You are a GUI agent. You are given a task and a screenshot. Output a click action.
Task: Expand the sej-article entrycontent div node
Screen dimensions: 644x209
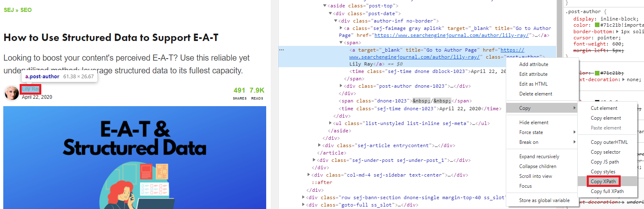tap(319, 145)
